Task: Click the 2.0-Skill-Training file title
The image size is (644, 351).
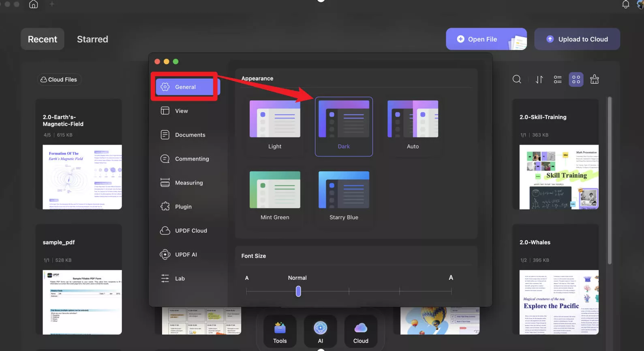Action: 543,117
